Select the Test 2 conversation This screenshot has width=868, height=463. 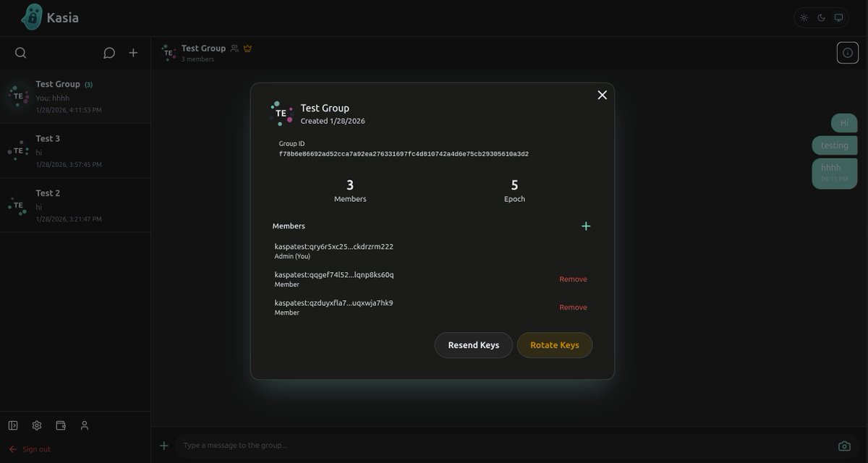tap(75, 205)
